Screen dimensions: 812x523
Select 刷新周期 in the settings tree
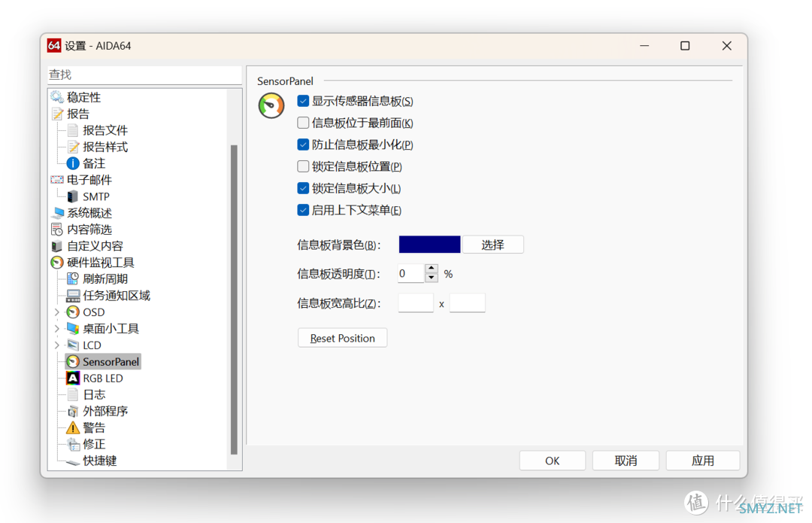(105, 279)
